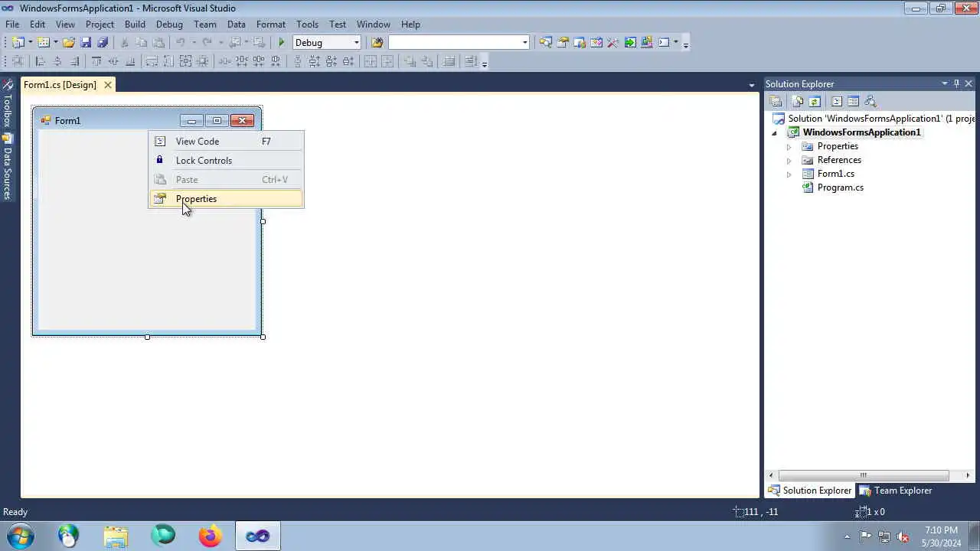Open the New Project icon's dropdown arrow
Screen dimensions: 980x551
(31, 43)
